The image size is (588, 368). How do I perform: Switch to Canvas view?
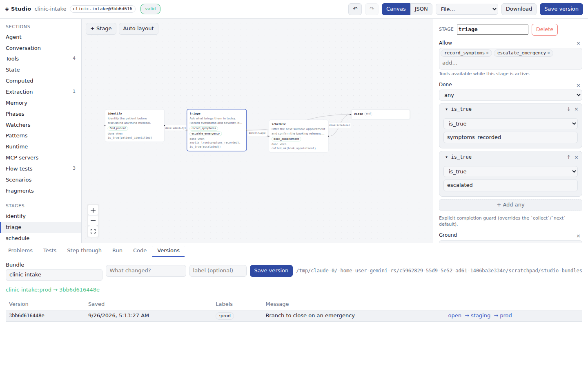(396, 9)
